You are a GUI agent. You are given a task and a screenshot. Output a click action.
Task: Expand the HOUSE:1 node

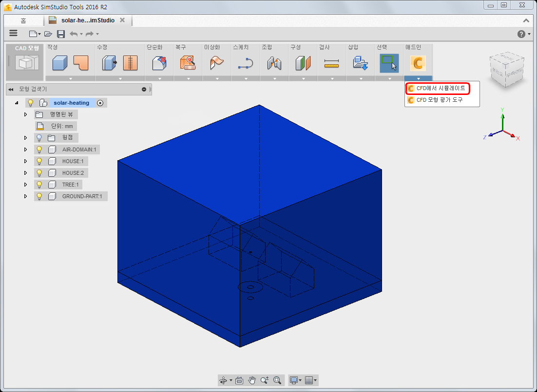pos(25,161)
